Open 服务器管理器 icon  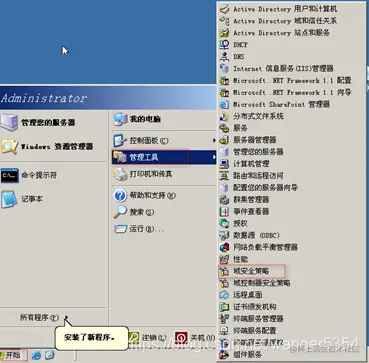tap(225, 140)
